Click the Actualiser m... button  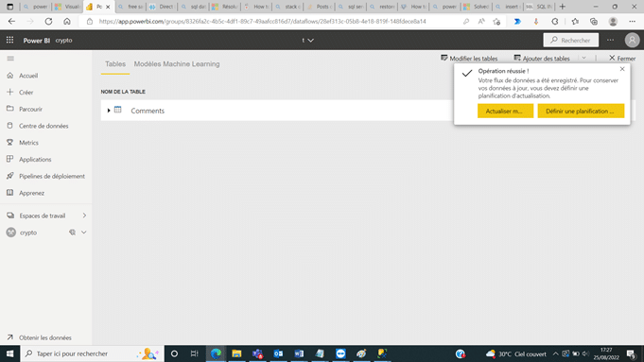click(505, 111)
